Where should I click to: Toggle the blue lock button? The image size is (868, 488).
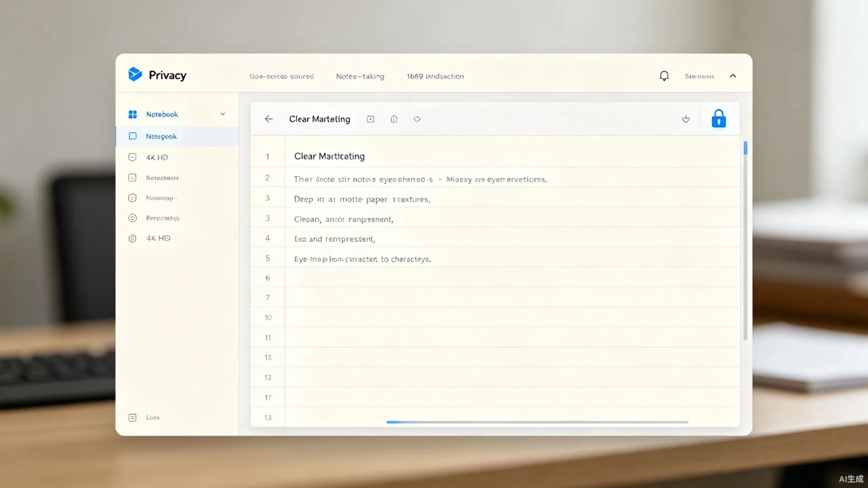click(x=719, y=118)
